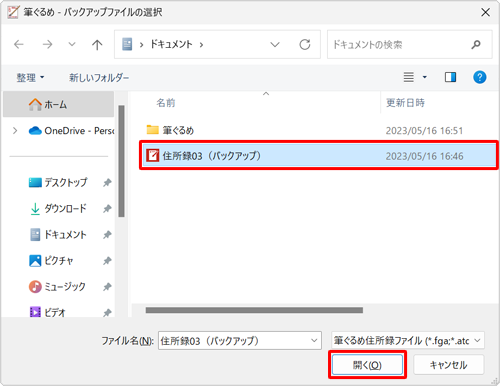This screenshot has height=386, width=500.
Task: Open ビデオ in quick access
Action: (47, 312)
